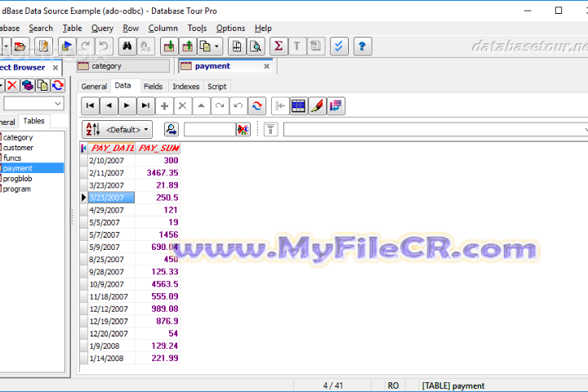Click the wide filter expression field
Image resolution: width=588 pixels, height=392 pixels.
tap(435, 129)
